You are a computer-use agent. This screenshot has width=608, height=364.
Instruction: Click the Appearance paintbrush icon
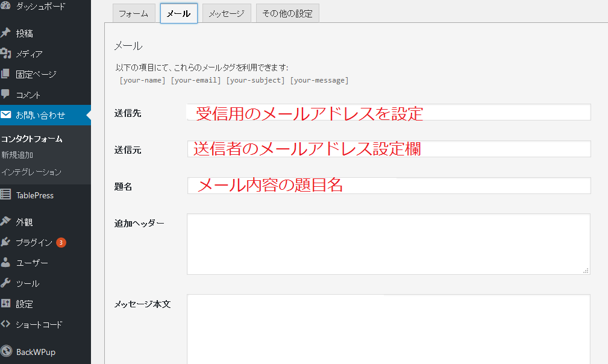tap(6, 222)
